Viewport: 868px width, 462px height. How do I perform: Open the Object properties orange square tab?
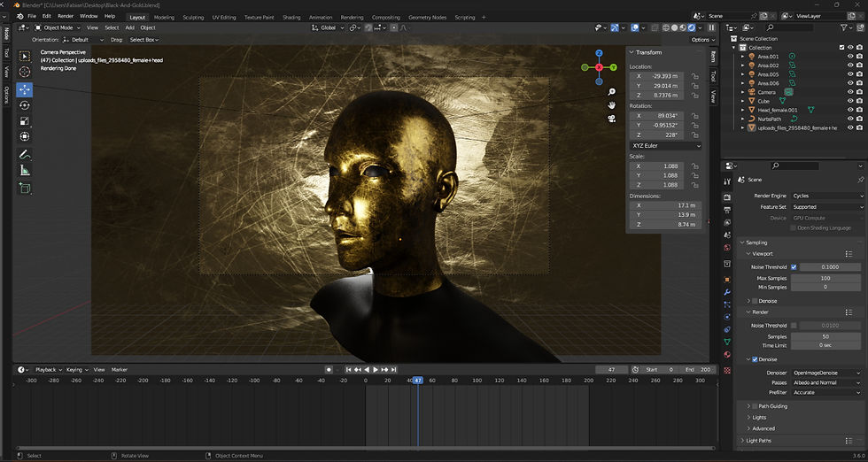(727, 280)
